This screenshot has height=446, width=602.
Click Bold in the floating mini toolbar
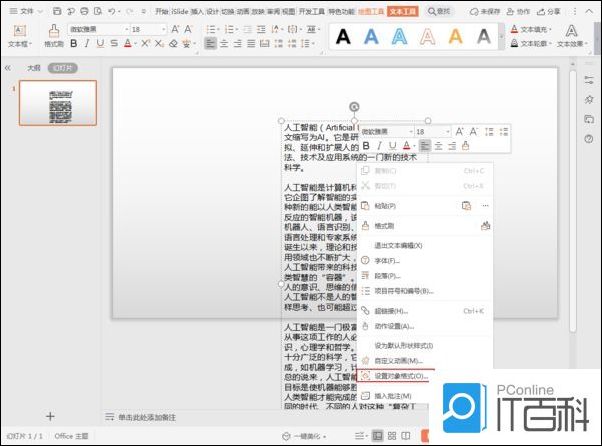click(367, 146)
